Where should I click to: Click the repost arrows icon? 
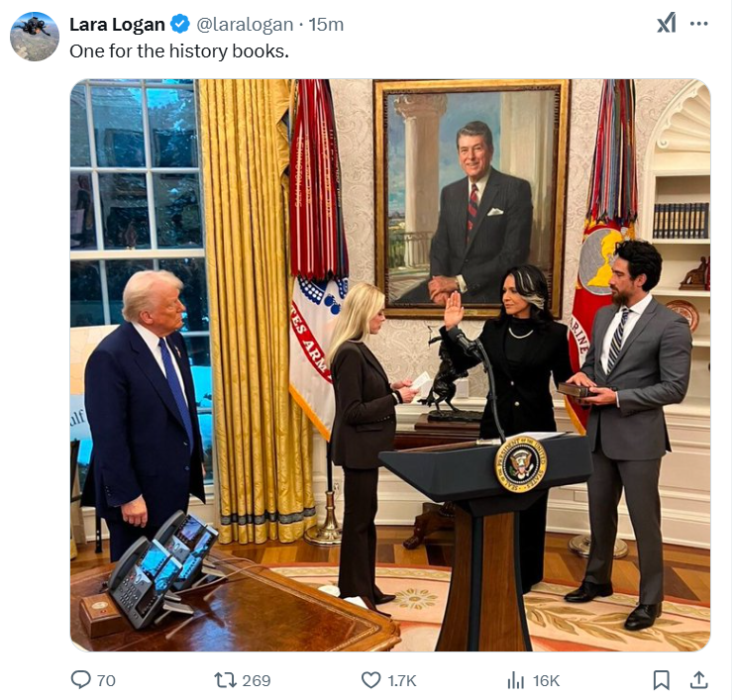pyautogui.click(x=225, y=680)
